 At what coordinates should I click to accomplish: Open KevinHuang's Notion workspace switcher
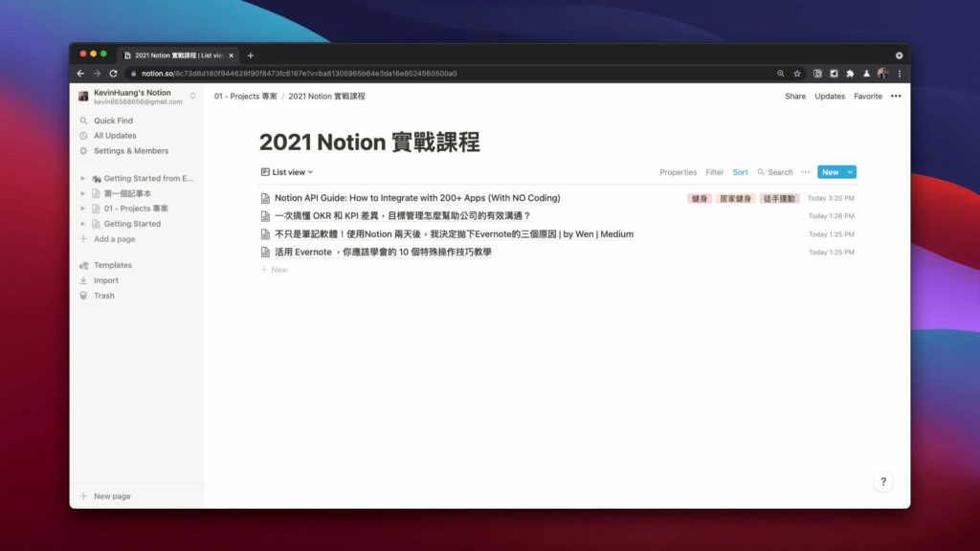137,97
